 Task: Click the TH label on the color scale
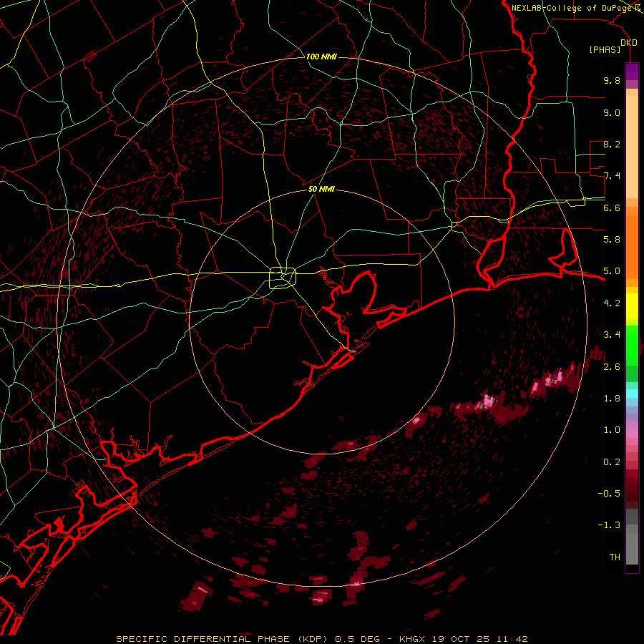(x=615, y=557)
